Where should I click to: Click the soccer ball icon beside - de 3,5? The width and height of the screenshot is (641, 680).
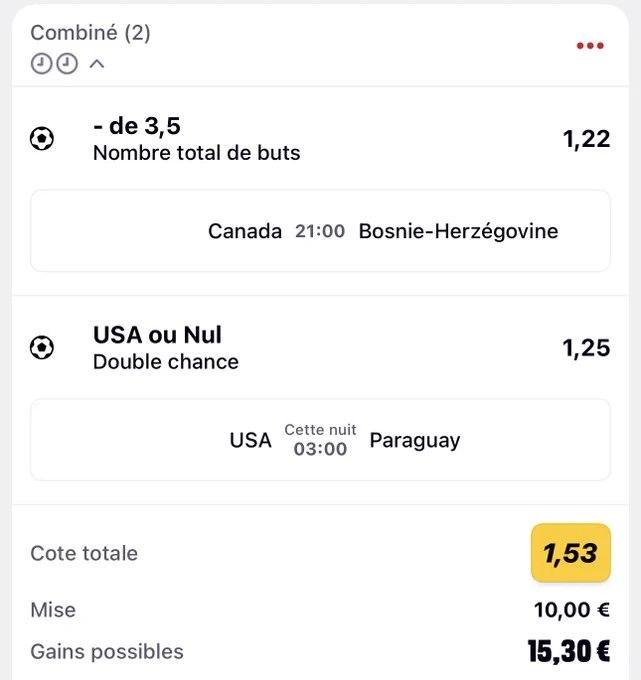[42, 139]
